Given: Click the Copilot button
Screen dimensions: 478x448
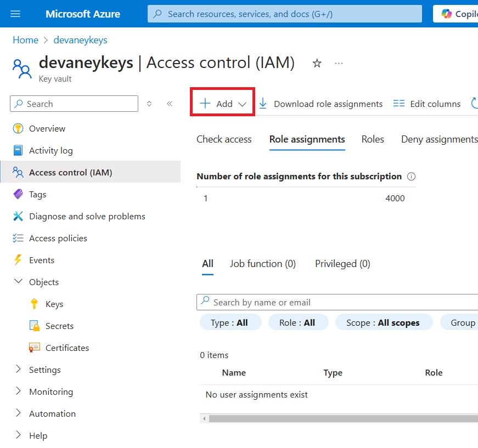Looking at the screenshot, I should [x=457, y=14].
